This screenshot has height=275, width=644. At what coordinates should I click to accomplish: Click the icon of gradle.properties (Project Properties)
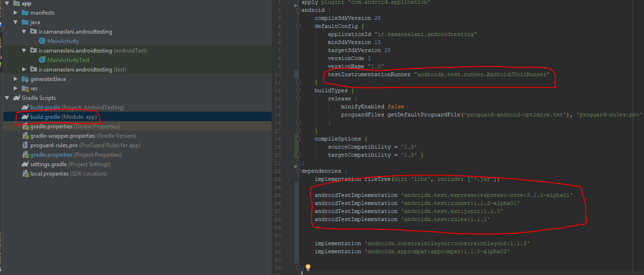coord(26,155)
